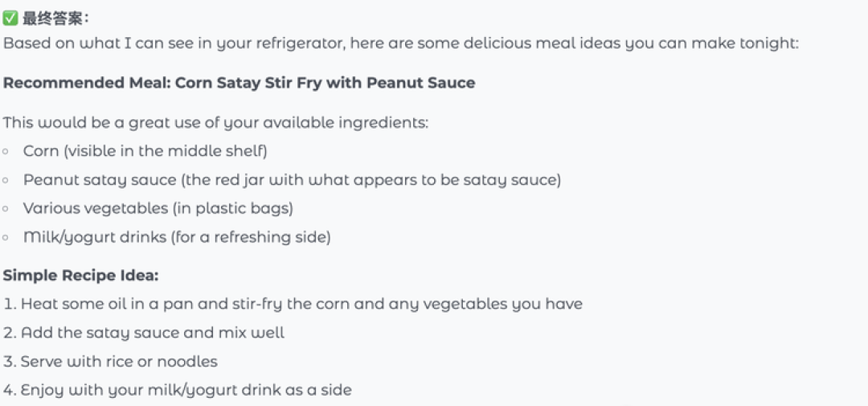The width and height of the screenshot is (868, 406).
Task: Click the 'Simple Recipe Idea:' heading
Action: (81, 275)
